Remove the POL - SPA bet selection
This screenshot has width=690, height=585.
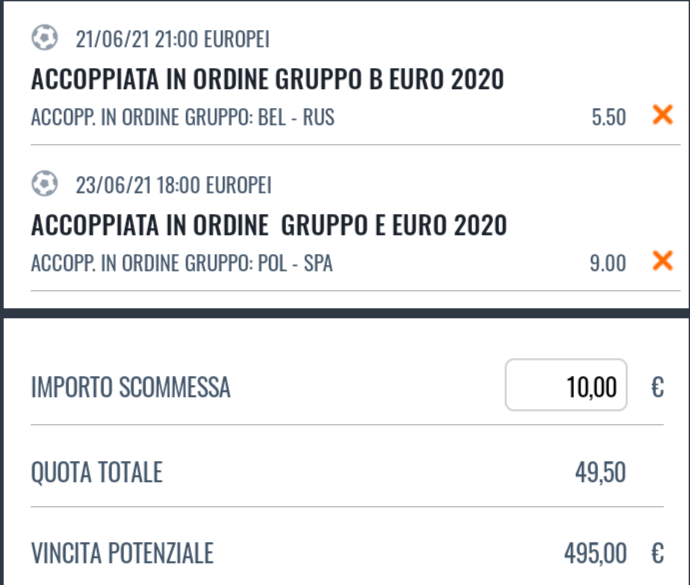(663, 261)
